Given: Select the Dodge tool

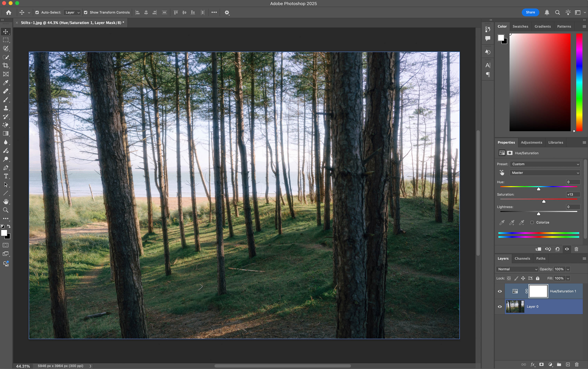Looking at the screenshot, I should [x=6, y=159].
